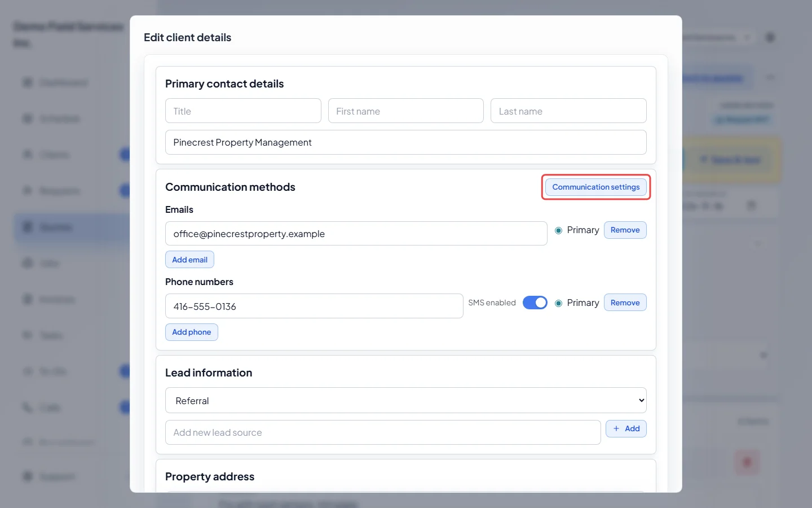
Task: Click the office@pinecrestproperty.example email field
Action: tap(356, 234)
